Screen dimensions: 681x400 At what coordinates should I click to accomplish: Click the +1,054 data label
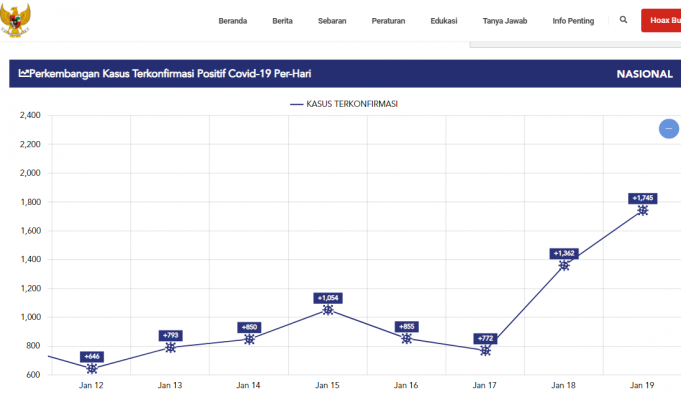pos(328,298)
